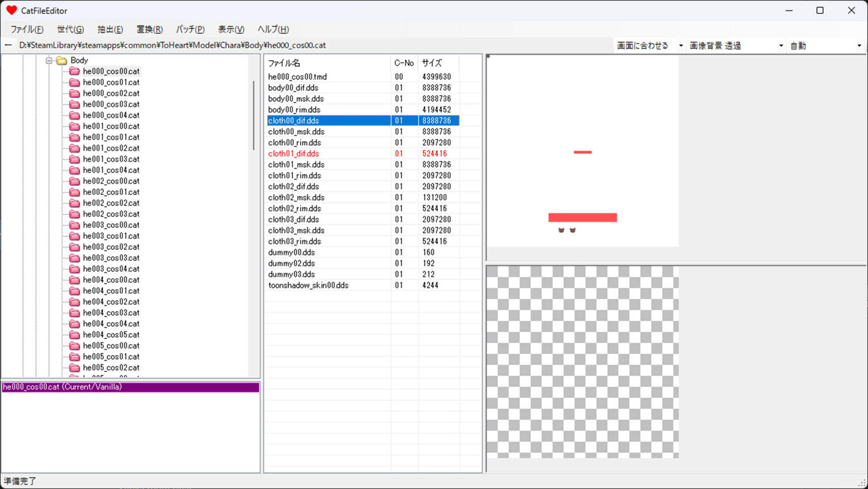Open the 世代(G) menu
This screenshot has width=868, height=489.
71,29
